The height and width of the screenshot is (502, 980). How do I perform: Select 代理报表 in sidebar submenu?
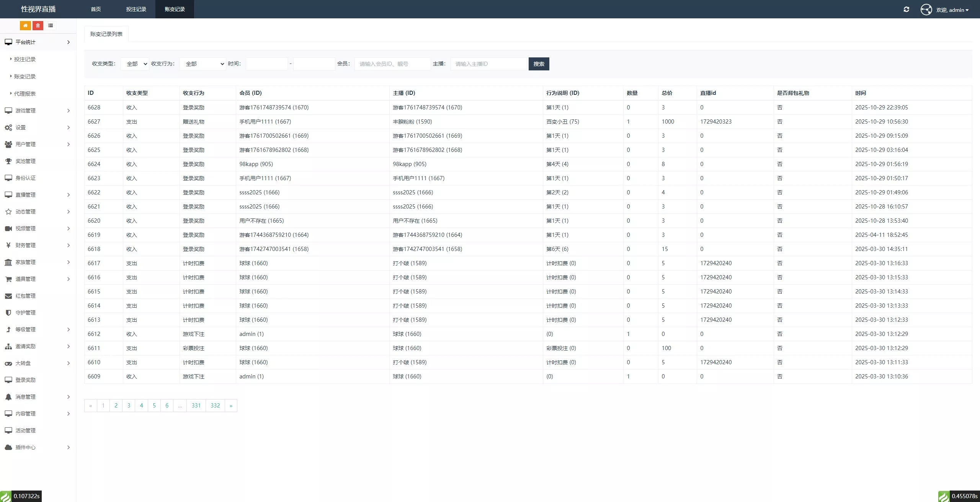(25, 94)
